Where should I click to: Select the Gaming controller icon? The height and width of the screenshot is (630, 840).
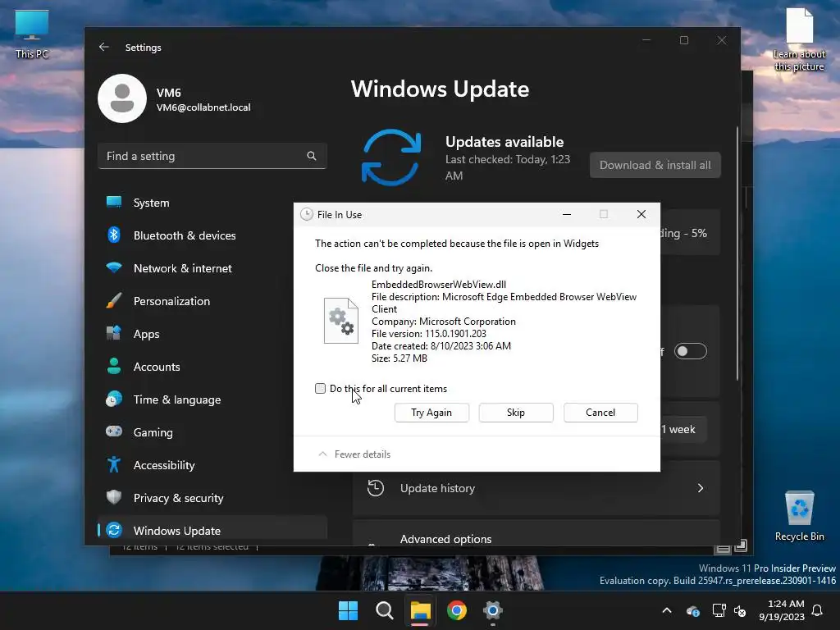[113, 431]
